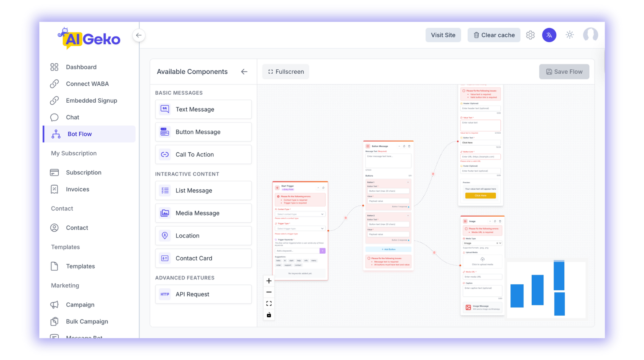Collapse the left sidebar with arrow
Viewport: 644px width, 360px height.
click(x=138, y=35)
